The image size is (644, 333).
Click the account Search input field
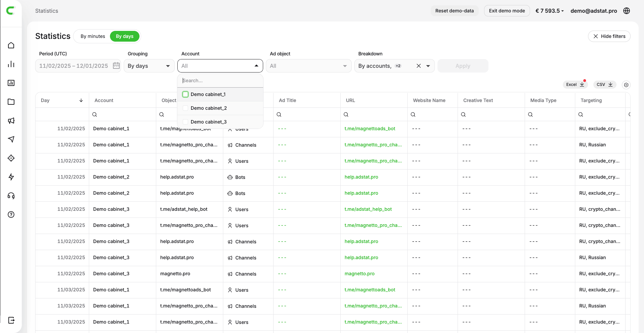point(220,81)
